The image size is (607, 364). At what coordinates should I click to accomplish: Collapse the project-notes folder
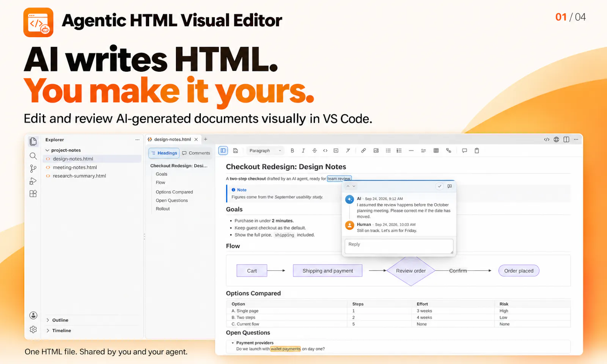click(47, 151)
